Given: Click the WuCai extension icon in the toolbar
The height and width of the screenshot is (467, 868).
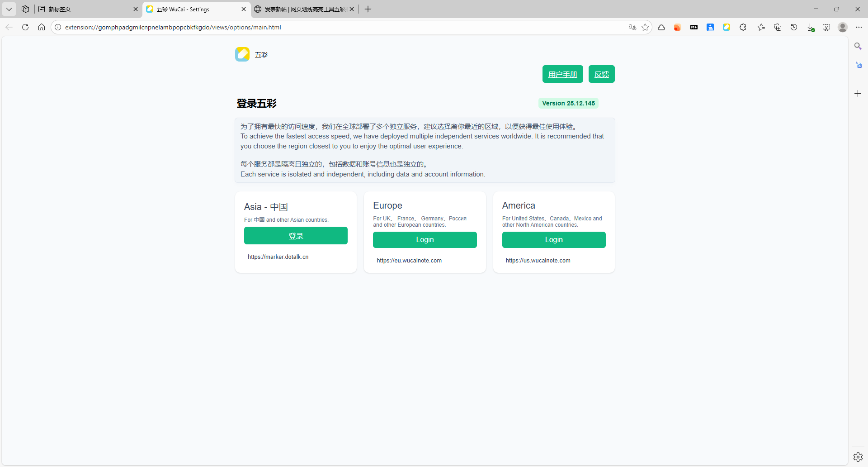Looking at the screenshot, I should [x=726, y=27].
